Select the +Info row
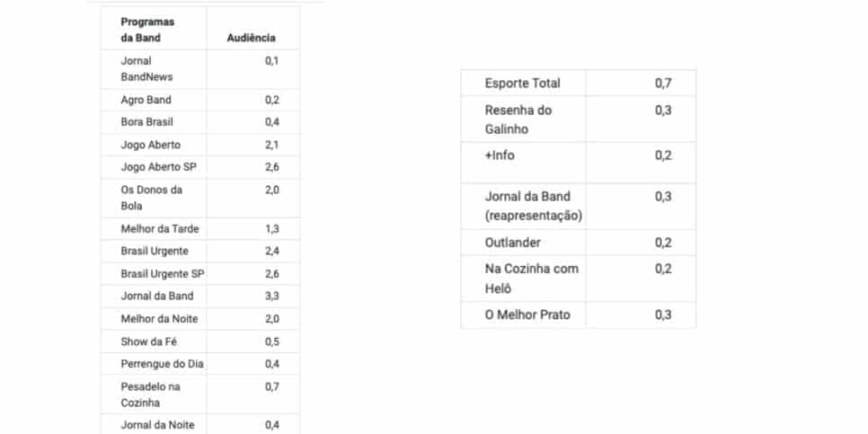Image resolution: width=868 pixels, height=434 pixels. point(579,163)
